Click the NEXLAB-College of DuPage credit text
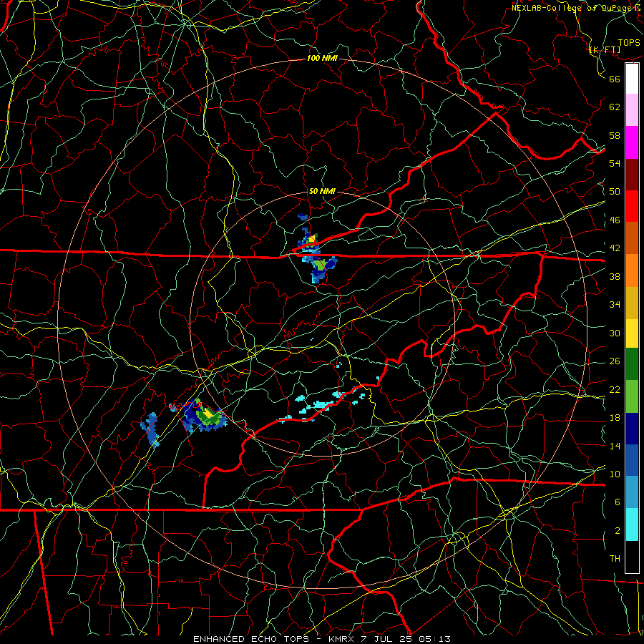Screen dimensions: 644x644 click(577, 8)
